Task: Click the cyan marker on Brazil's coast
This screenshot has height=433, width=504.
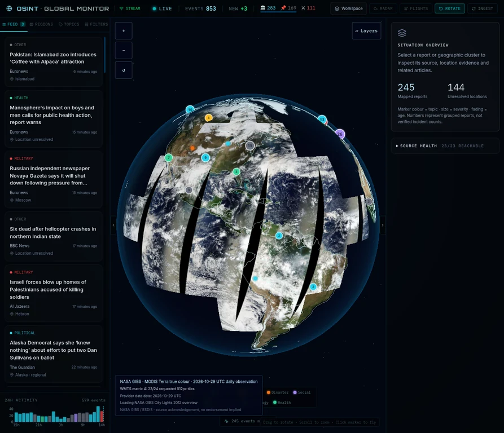Action: [x=313, y=286]
